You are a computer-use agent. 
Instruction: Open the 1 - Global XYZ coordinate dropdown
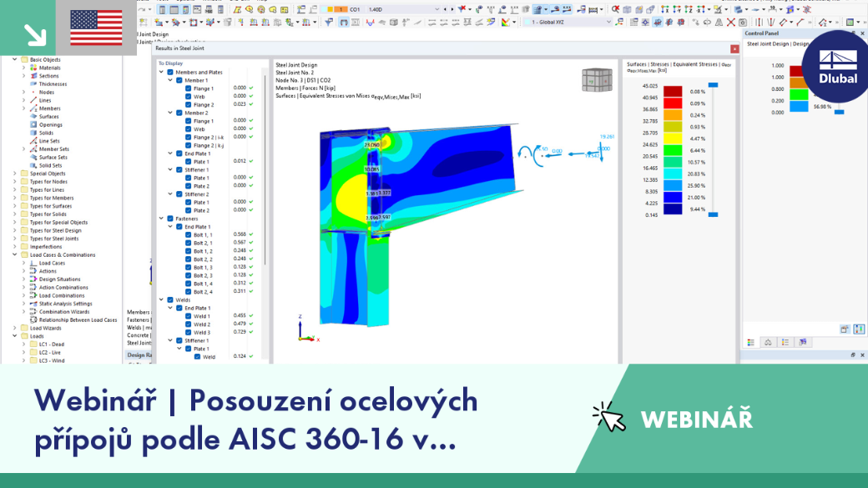(x=568, y=23)
